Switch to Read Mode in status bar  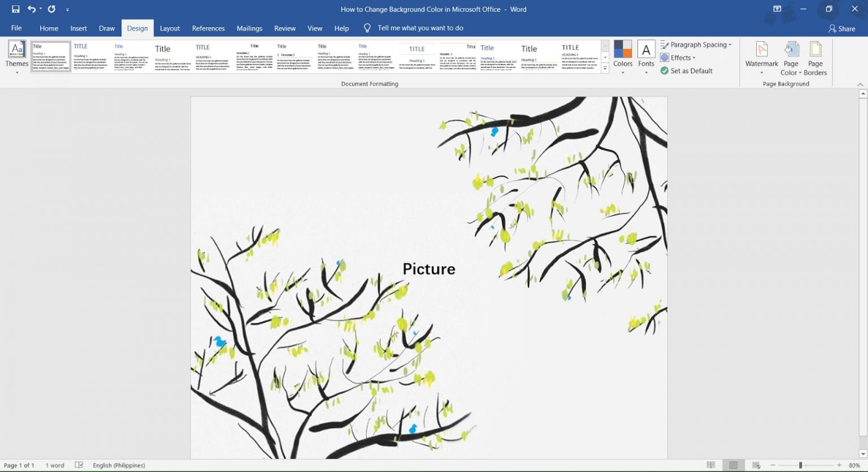point(710,465)
